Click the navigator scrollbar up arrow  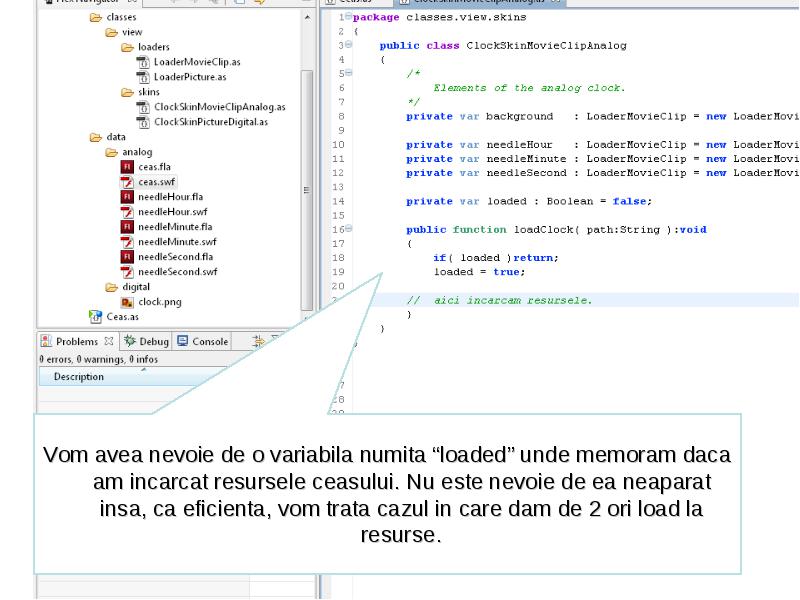click(x=307, y=17)
